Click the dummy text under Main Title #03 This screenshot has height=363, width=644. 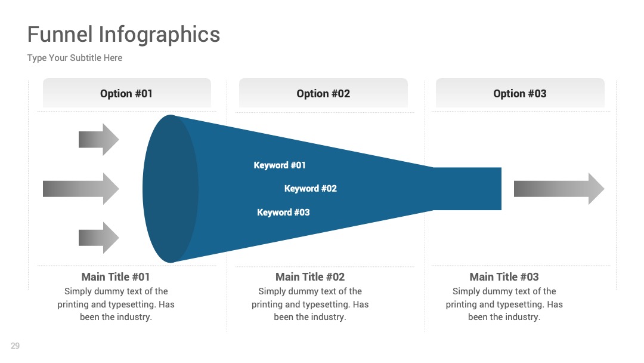tap(504, 304)
